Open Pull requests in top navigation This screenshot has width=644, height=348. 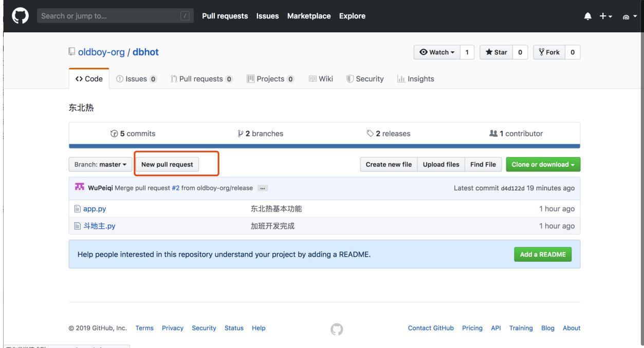(225, 16)
